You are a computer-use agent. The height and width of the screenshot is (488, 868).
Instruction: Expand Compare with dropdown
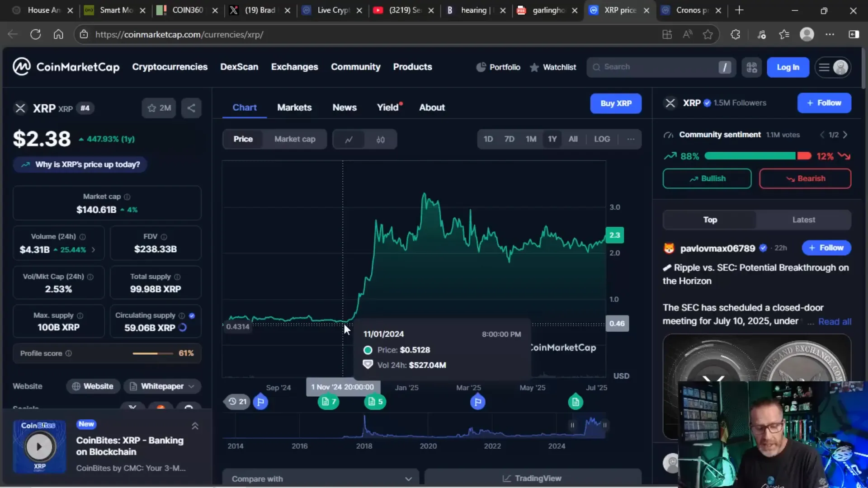click(321, 479)
